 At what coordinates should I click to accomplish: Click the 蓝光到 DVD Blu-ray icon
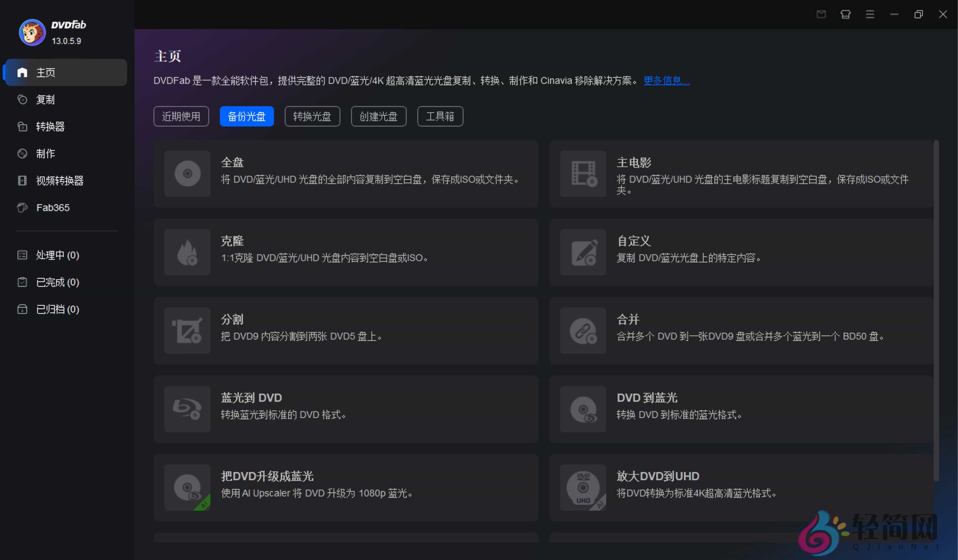tap(187, 409)
